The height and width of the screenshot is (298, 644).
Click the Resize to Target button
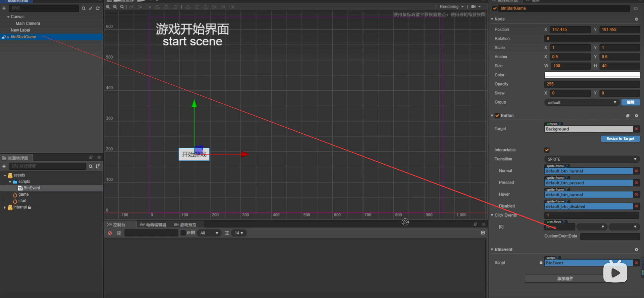pyautogui.click(x=620, y=139)
